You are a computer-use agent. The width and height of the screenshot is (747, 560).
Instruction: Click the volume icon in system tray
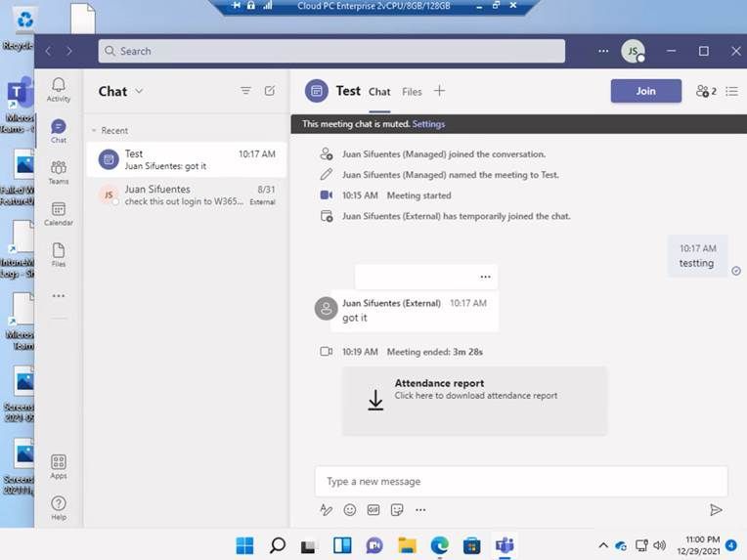pyautogui.click(x=659, y=545)
